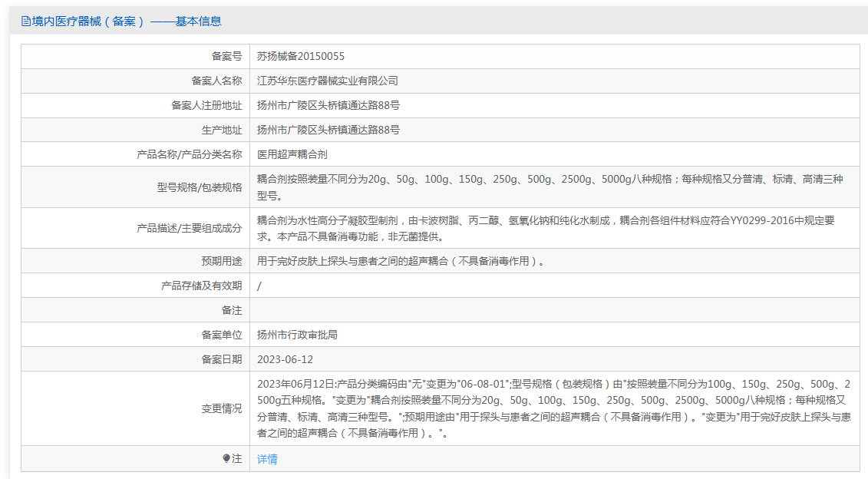Click the description text starting 耦合剂为水性高分子凝胶型制剂
This screenshot has width=868, height=479.
pyautogui.click(x=546, y=228)
